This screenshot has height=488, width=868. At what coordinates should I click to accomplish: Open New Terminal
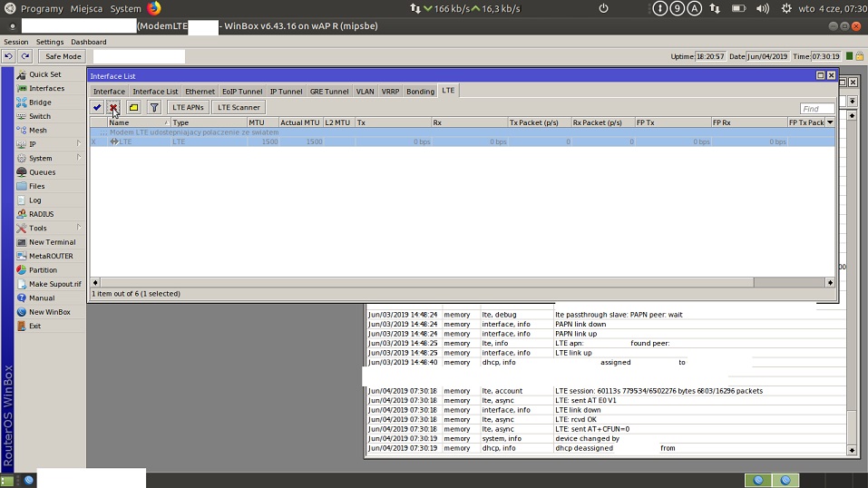(52, 242)
